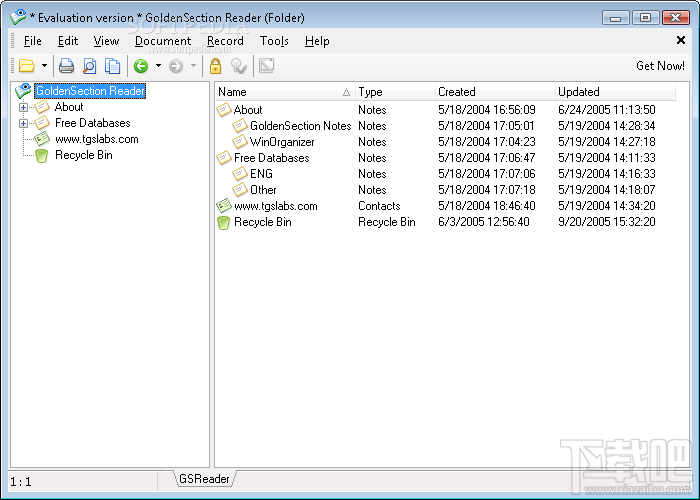
Task: Click the greyed forward navigation arrow
Action: coord(176,66)
